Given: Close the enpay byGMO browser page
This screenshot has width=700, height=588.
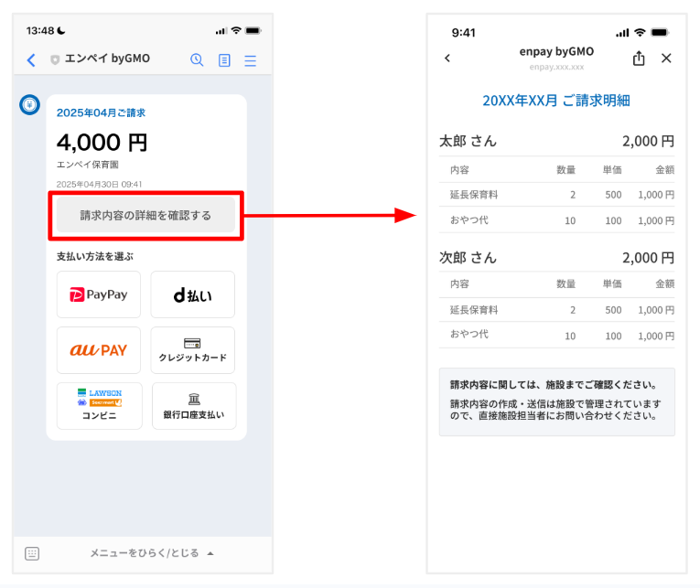Looking at the screenshot, I should point(666,58).
